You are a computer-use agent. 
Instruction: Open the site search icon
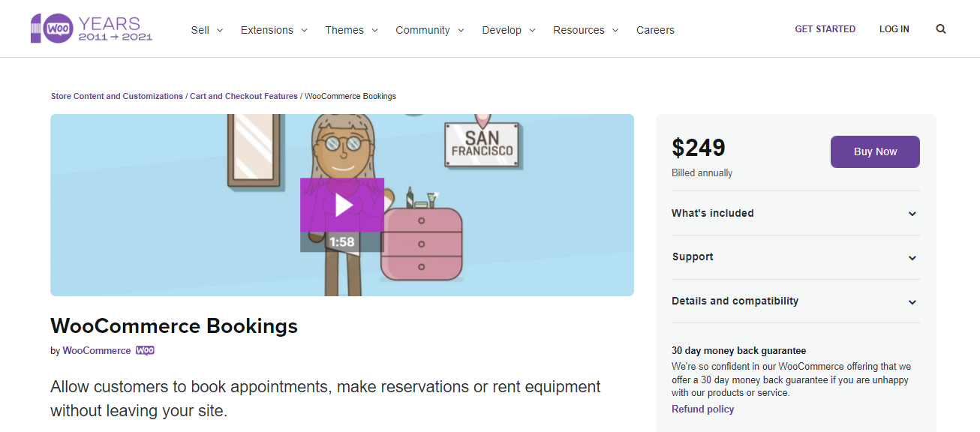941,29
